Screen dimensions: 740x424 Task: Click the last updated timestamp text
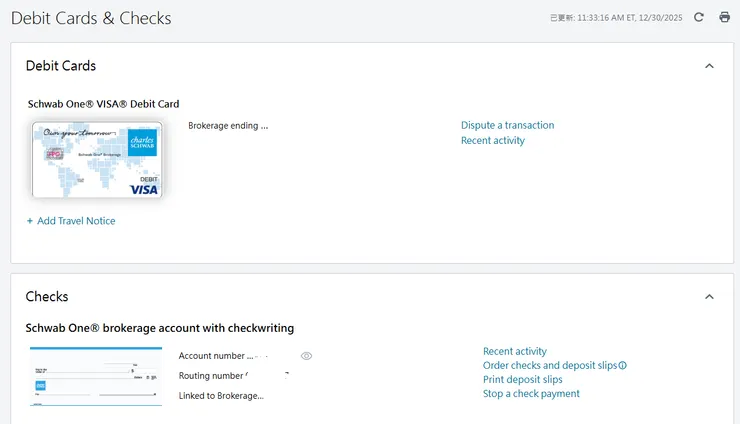pos(616,18)
